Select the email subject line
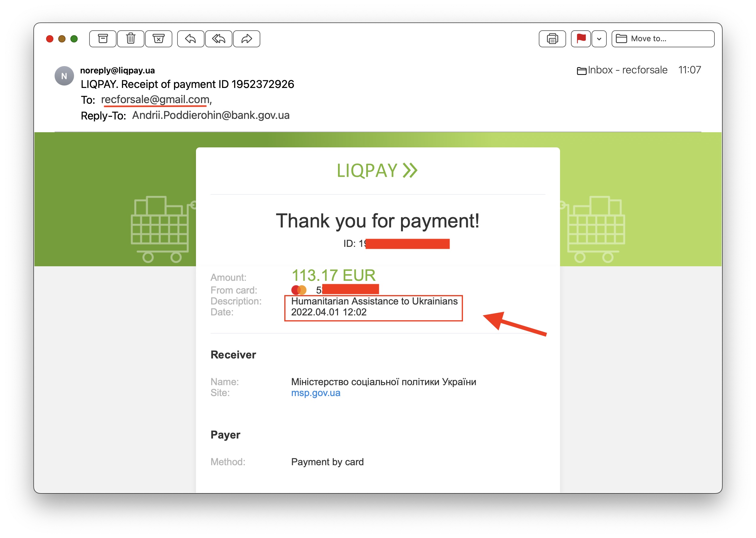 tap(187, 84)
